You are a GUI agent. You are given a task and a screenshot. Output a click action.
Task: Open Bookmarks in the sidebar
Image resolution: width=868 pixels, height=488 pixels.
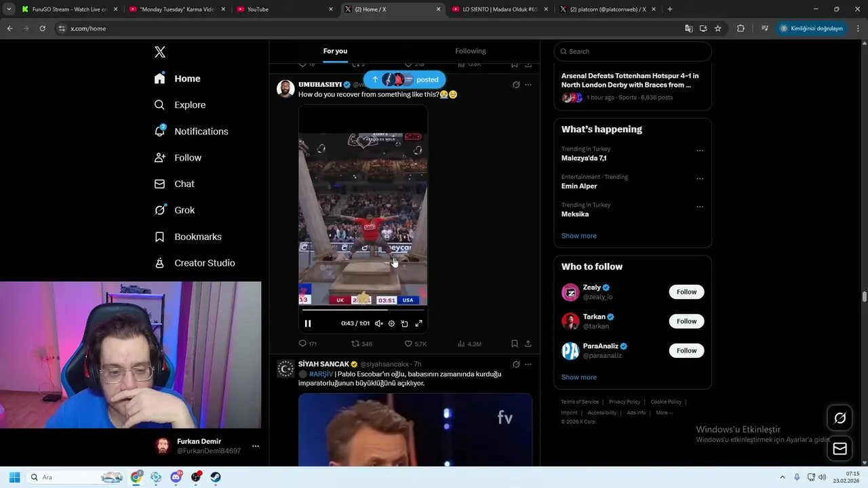pos(188,237)
